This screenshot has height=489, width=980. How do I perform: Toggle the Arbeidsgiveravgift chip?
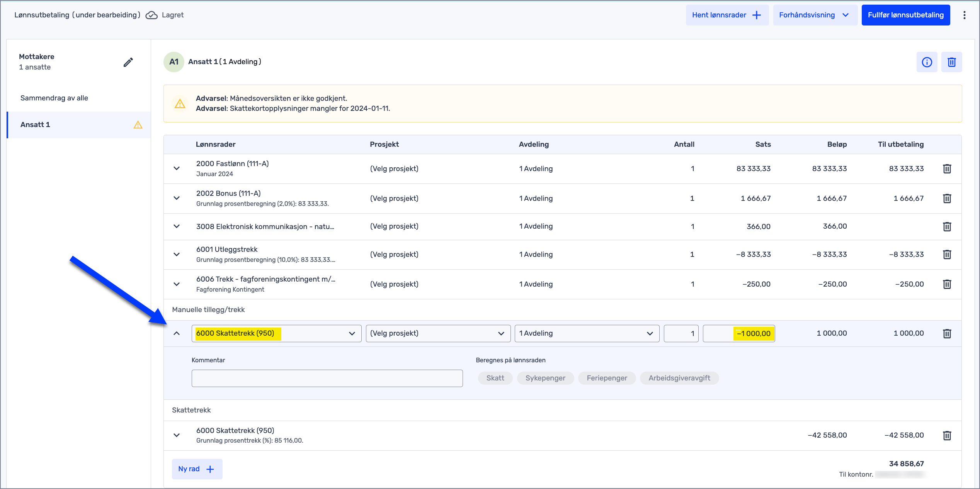coord(679,378)
